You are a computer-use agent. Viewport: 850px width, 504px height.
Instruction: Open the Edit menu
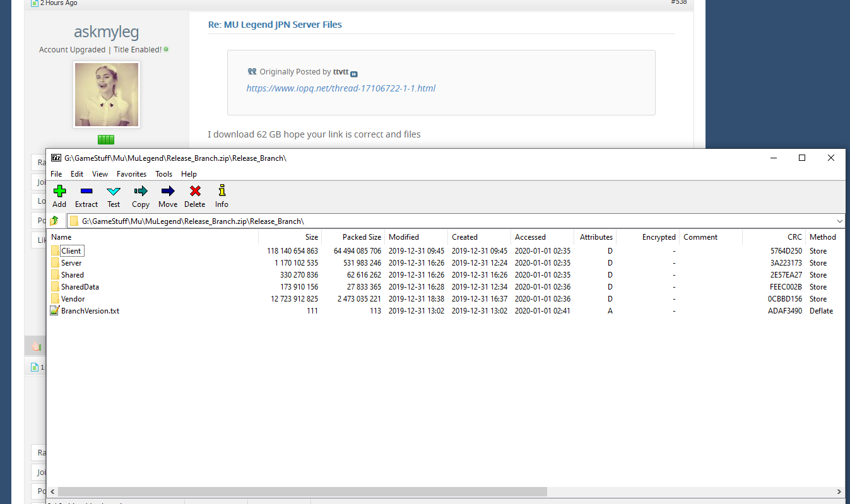click(77, 174)
